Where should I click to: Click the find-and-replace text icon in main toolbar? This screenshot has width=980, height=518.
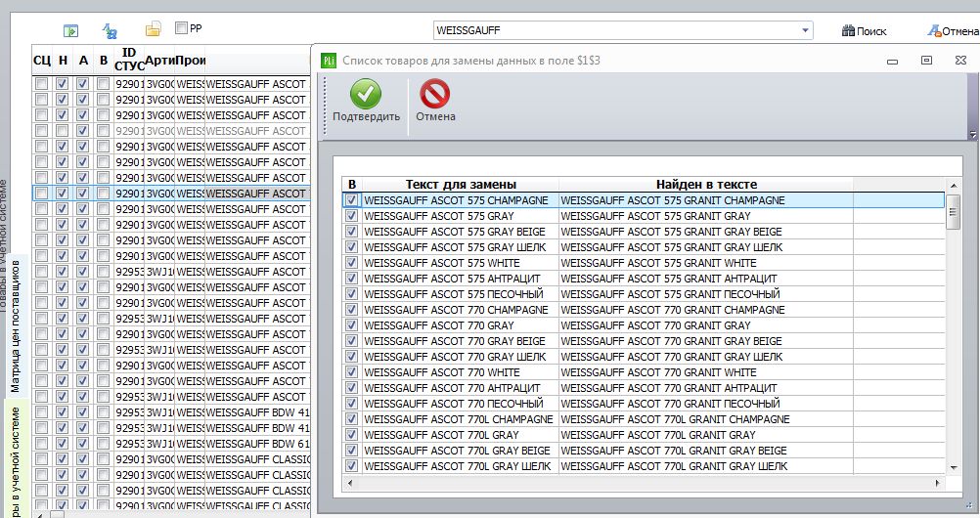tap(110, 30)
